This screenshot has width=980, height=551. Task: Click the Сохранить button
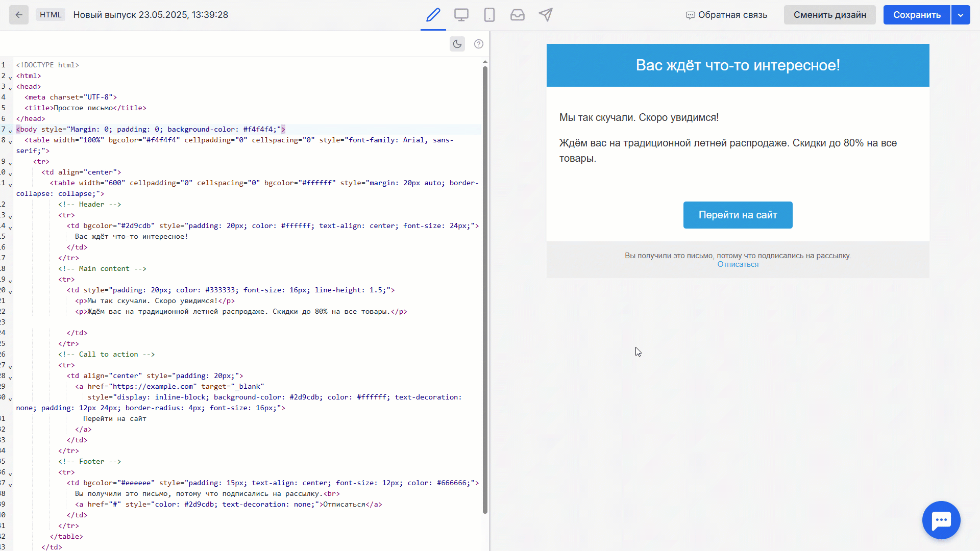click(916, 15)
